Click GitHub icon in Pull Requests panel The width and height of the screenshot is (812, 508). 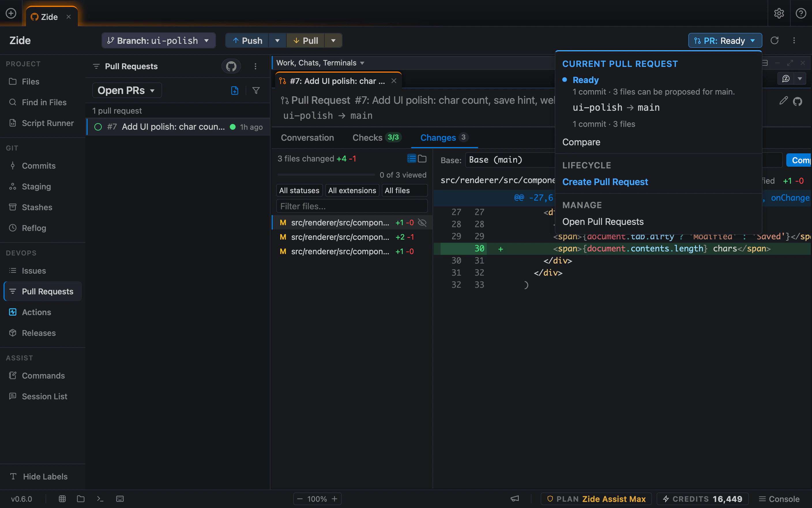pyautogui.click(x=231, y=66)
